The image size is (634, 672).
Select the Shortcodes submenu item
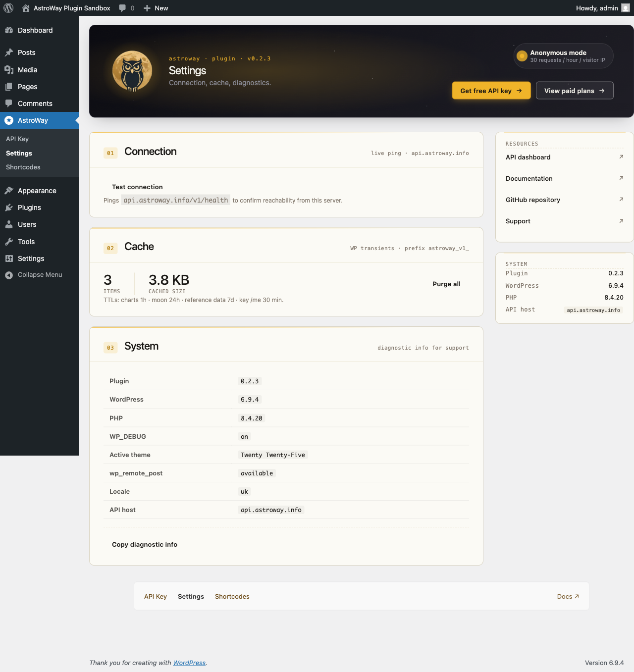tap(23, 167)
